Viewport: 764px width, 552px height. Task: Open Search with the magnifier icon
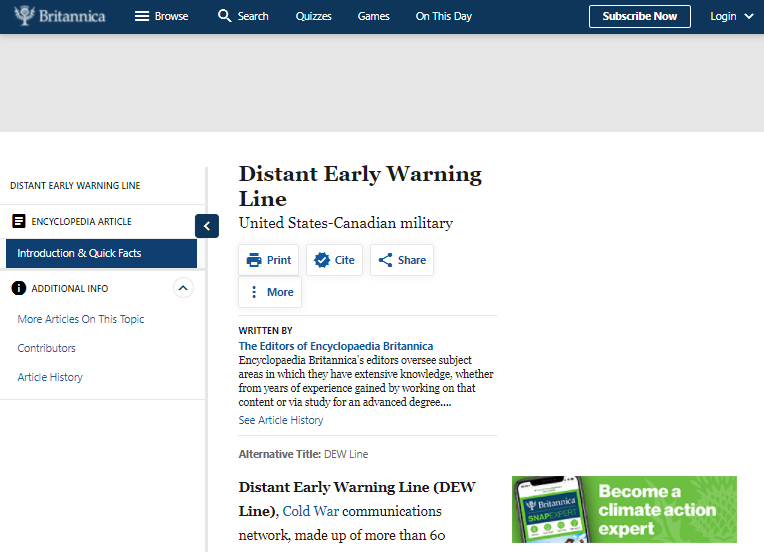click(x=243, y=16)
